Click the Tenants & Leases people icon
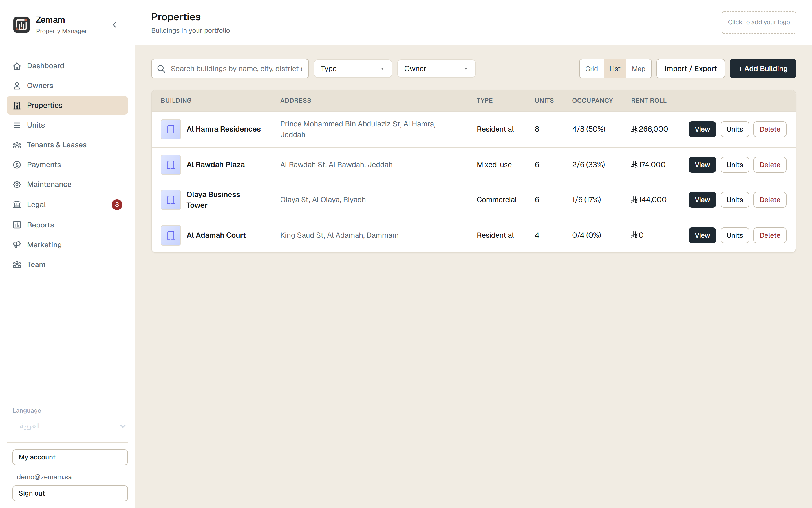812x508 pixels. (17, 145)
